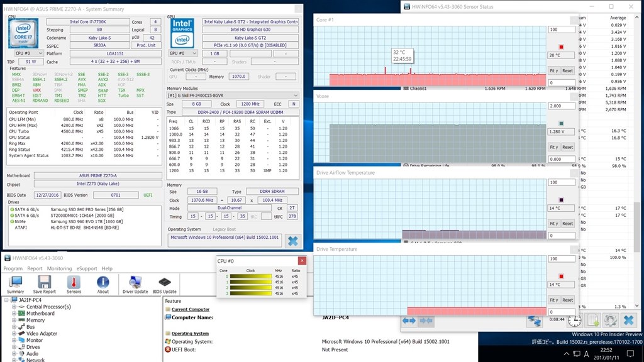Click Reset in Drive Temperature graph
644x362 pixels.
pyautogui.click(x=568, y=300)
